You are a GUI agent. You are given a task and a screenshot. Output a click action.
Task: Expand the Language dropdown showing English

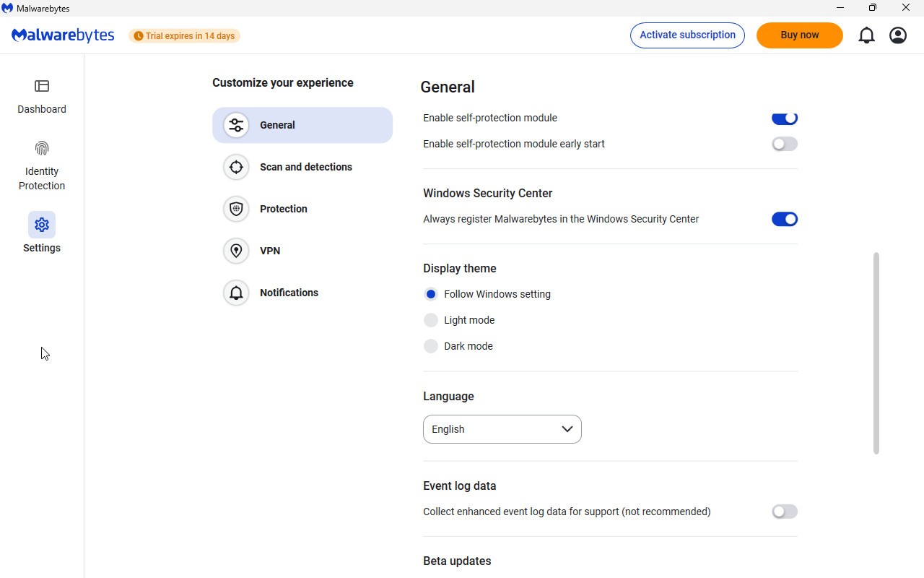click(502, 429)
